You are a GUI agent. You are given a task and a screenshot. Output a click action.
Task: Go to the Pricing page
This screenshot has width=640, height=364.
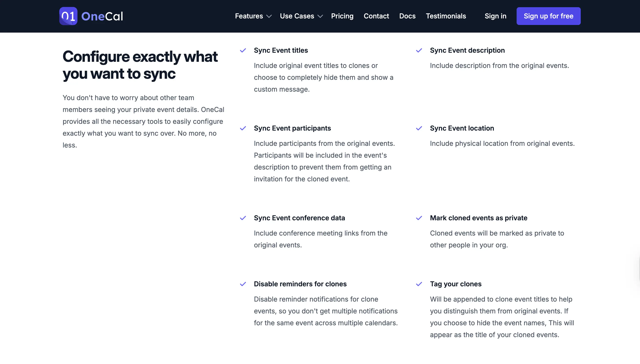(x=342, y=16)
